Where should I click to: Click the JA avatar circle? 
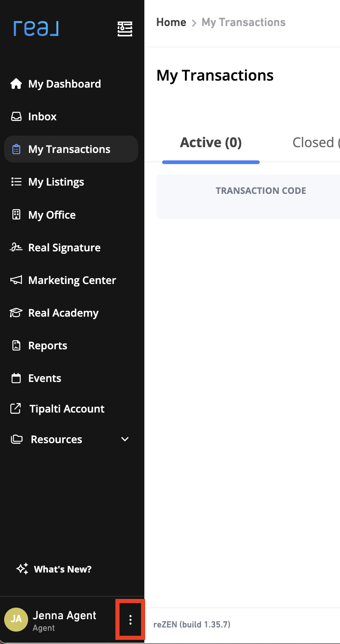[x=16, y=619]
